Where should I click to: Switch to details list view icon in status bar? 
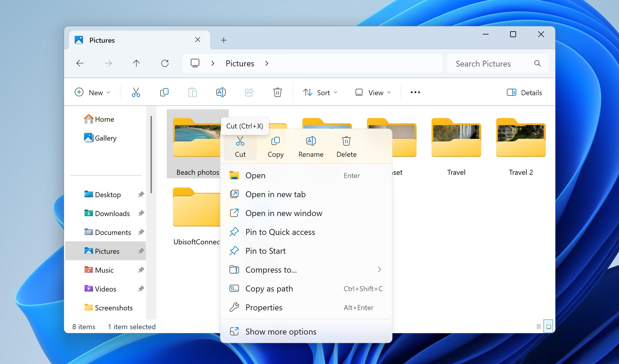(539, 327)
